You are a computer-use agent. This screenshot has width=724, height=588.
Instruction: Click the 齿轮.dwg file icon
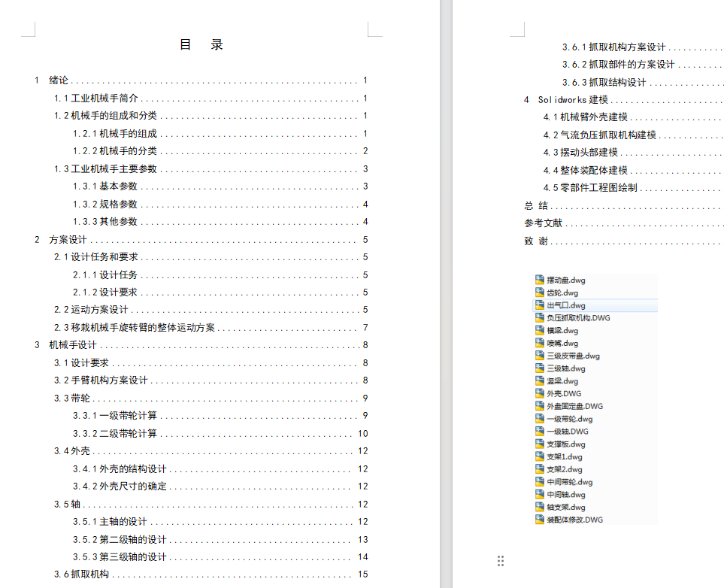(539, 292)
